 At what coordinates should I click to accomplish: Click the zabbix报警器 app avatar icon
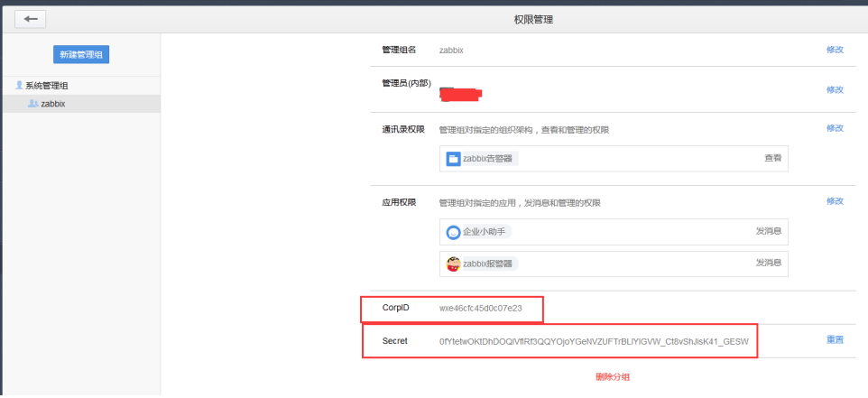[x=454, y=264]
